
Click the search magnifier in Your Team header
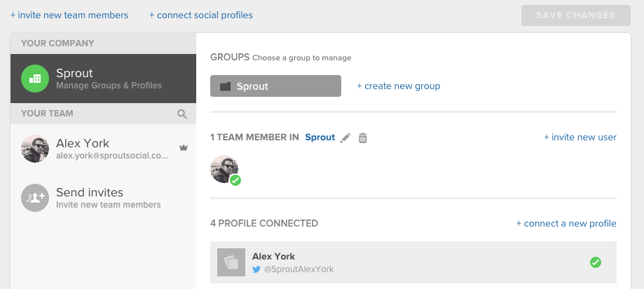[x=182, y=114]
